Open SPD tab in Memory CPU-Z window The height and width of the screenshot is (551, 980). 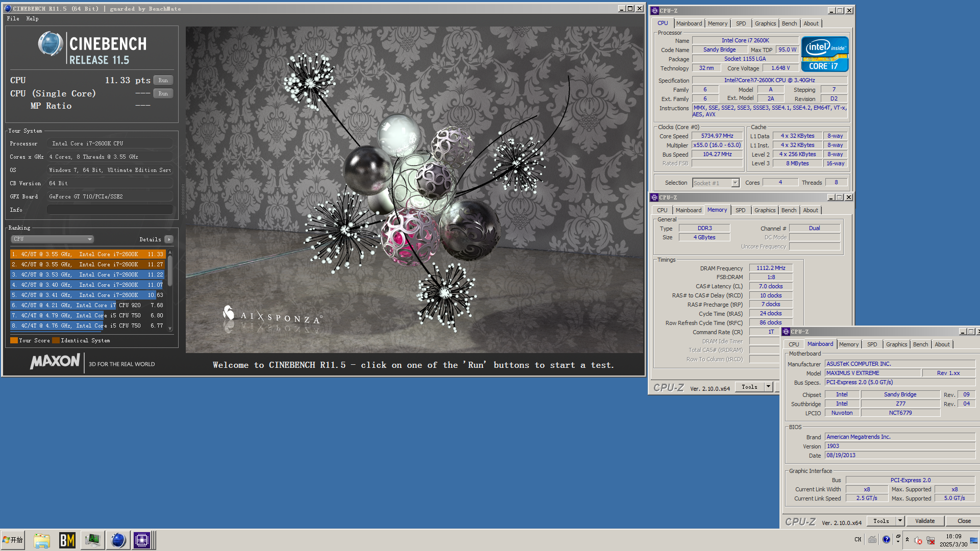pyautogui.click(x=741, y=210)
